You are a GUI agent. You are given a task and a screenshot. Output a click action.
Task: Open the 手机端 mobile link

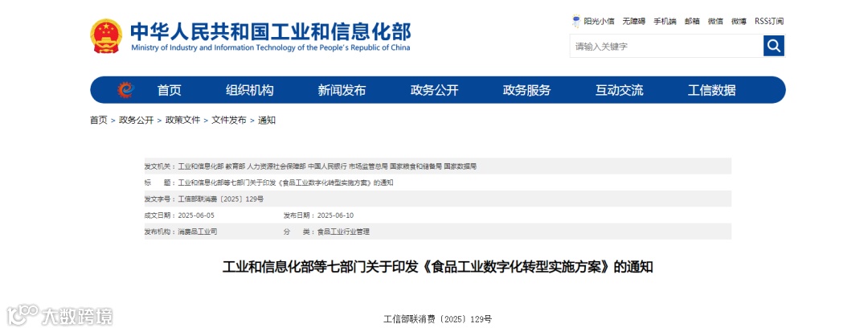click(x=665, y=22)
